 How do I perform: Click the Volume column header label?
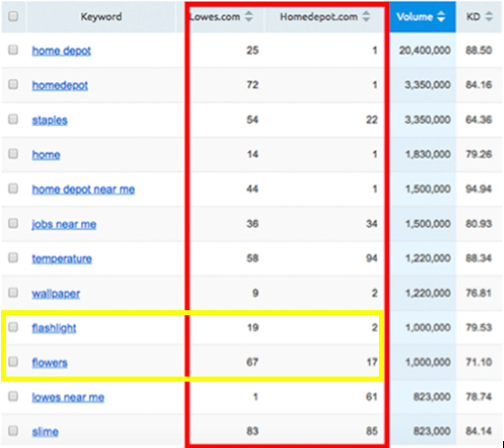[x=415, y=17]
